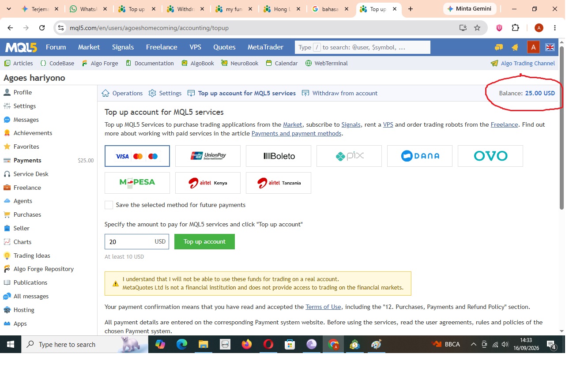Viewport: 588px width, 376px height.
Task: Select the Visa Mastercard payment method
Action: (137, 156)
